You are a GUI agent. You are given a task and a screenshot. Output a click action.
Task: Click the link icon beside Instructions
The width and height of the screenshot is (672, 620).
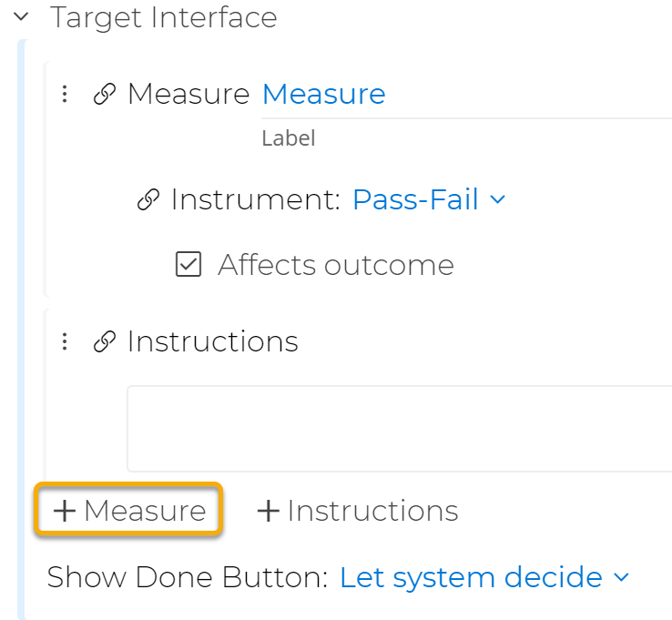tap(105, 342)
